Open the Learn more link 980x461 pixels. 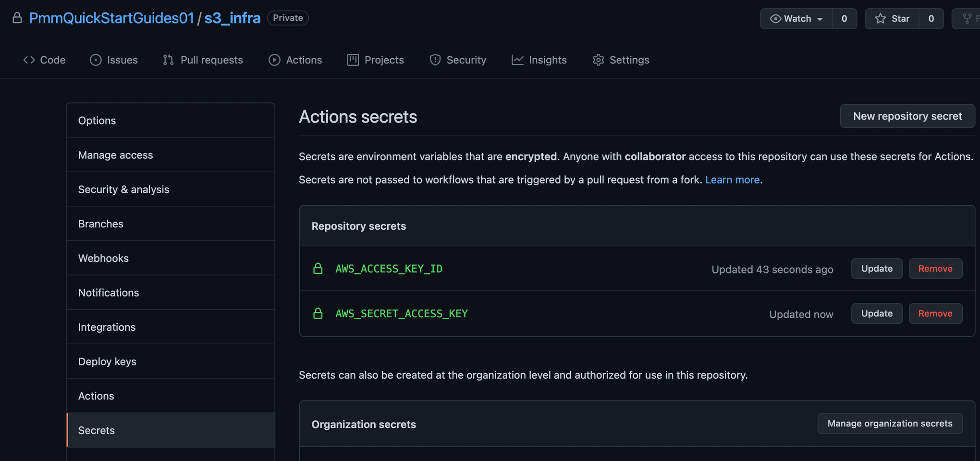click(x=732, y=180)
